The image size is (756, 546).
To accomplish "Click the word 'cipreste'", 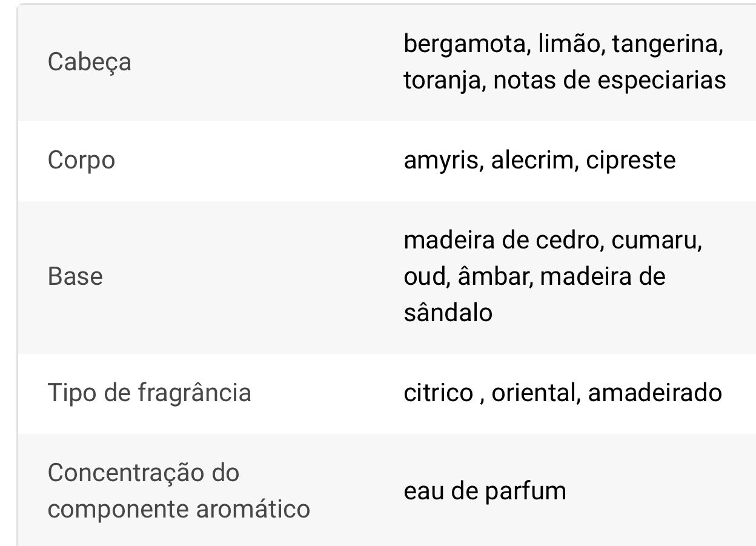I will [x=631, y=161].
